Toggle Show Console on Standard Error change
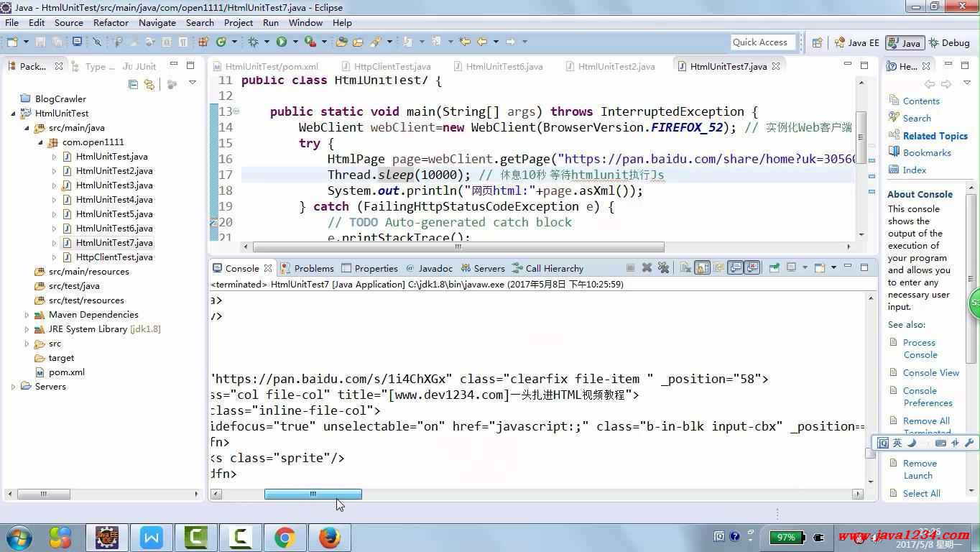Screen dimensions: 980x552 pyautogui.click(x=752, y=267)
